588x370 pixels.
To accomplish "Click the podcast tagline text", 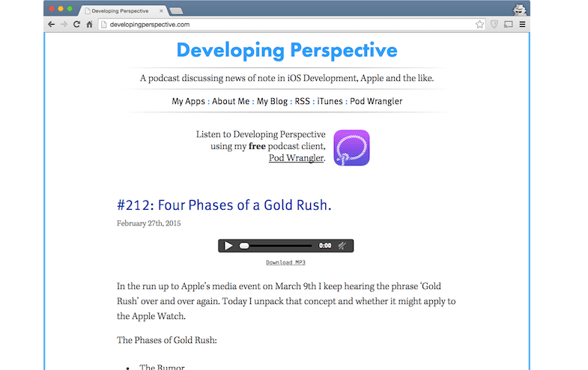I will pyautogui.click(x=287, y=78).
